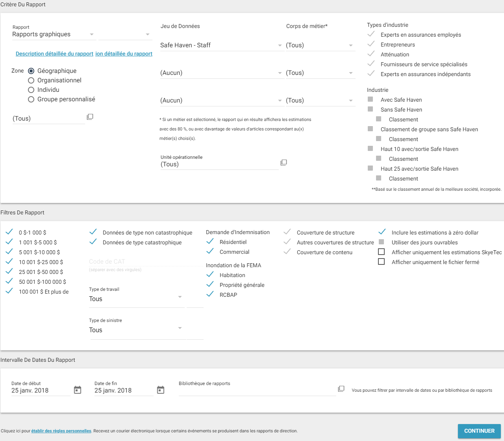Select the Organisationnel zone option
Viewport: 504px width, 441px height.
tap(31, 80)
